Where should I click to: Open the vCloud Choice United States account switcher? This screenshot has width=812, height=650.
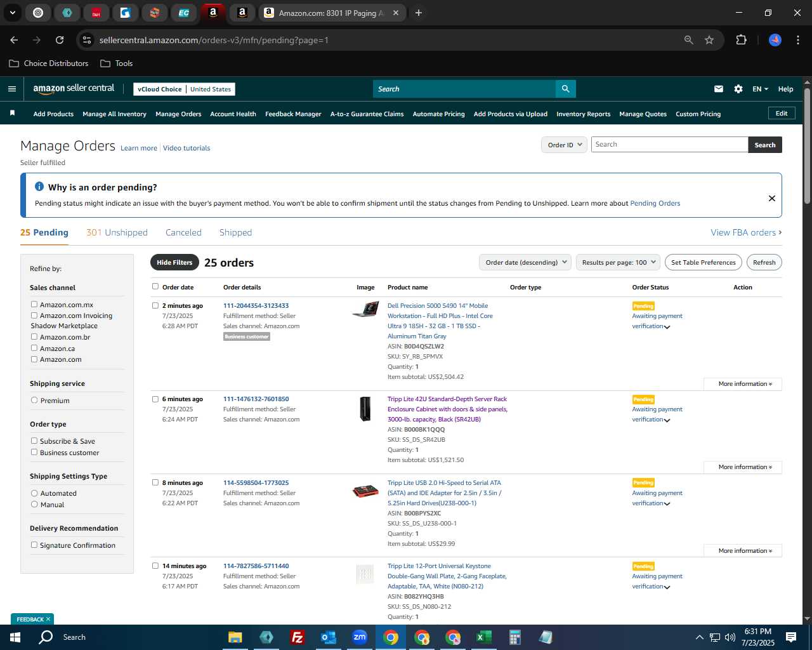[184, 89]
